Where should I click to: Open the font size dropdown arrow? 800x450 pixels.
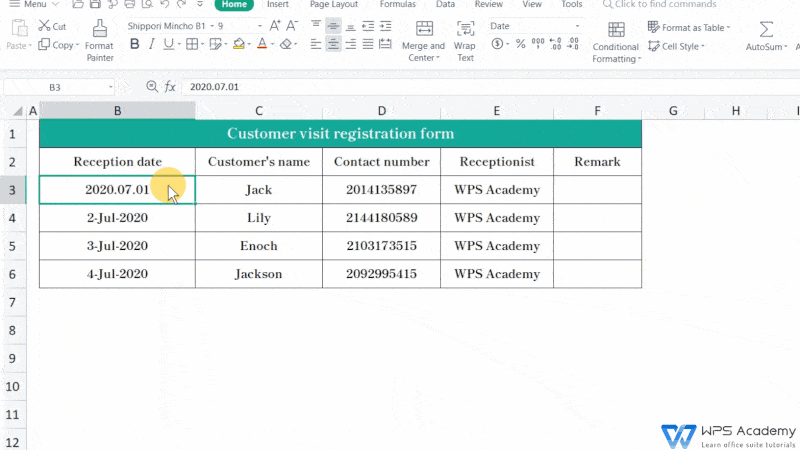(x=260, y=26)
